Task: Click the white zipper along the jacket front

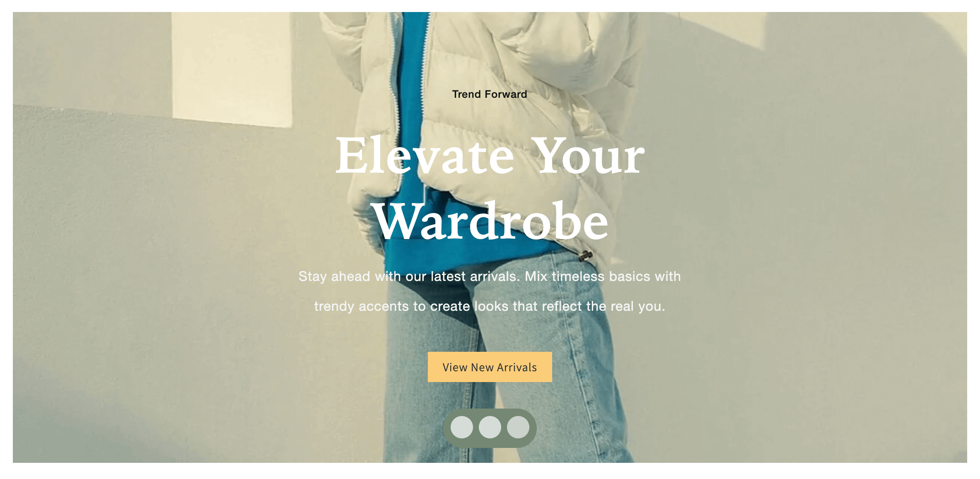Action: coord(394,104)
